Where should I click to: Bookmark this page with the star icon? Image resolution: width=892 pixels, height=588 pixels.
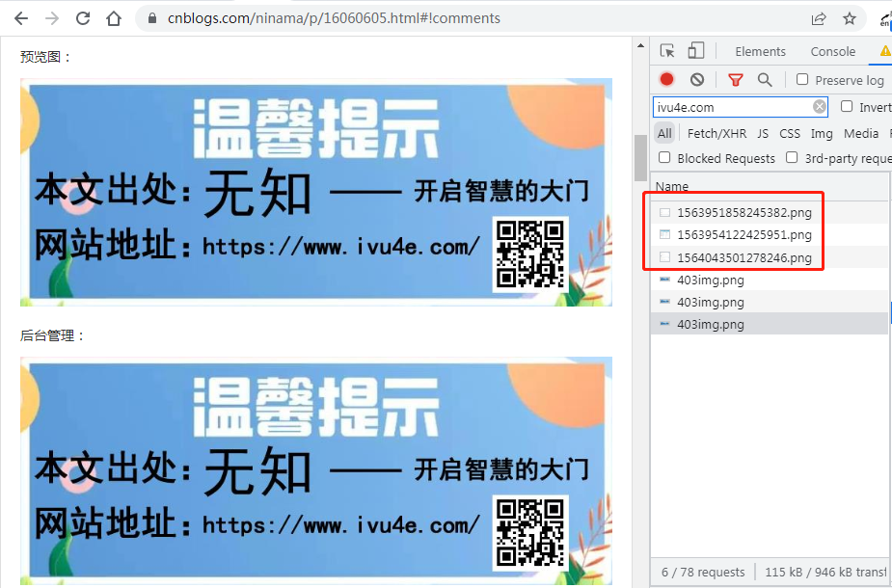850,18
